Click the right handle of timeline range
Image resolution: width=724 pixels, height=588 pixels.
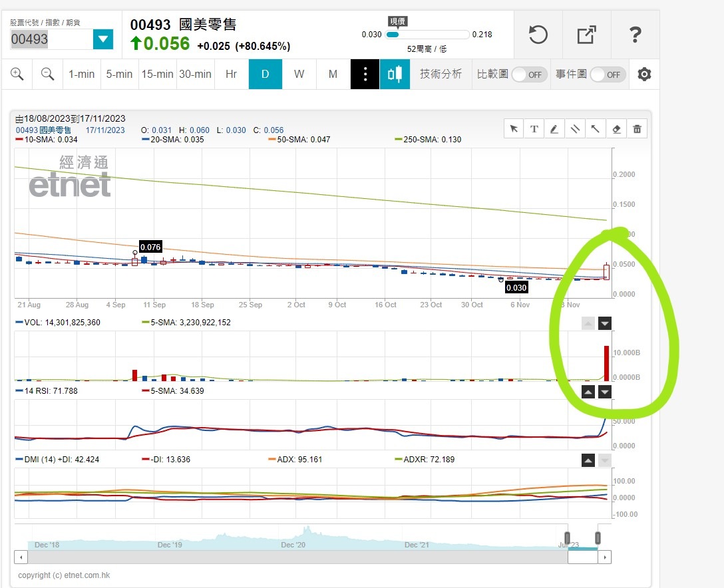(x=598, y=537)
